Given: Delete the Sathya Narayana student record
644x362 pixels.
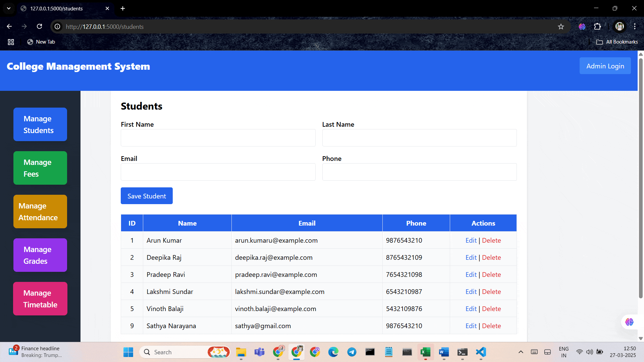Looking at the screenshot, I should (x=491, y=326).
